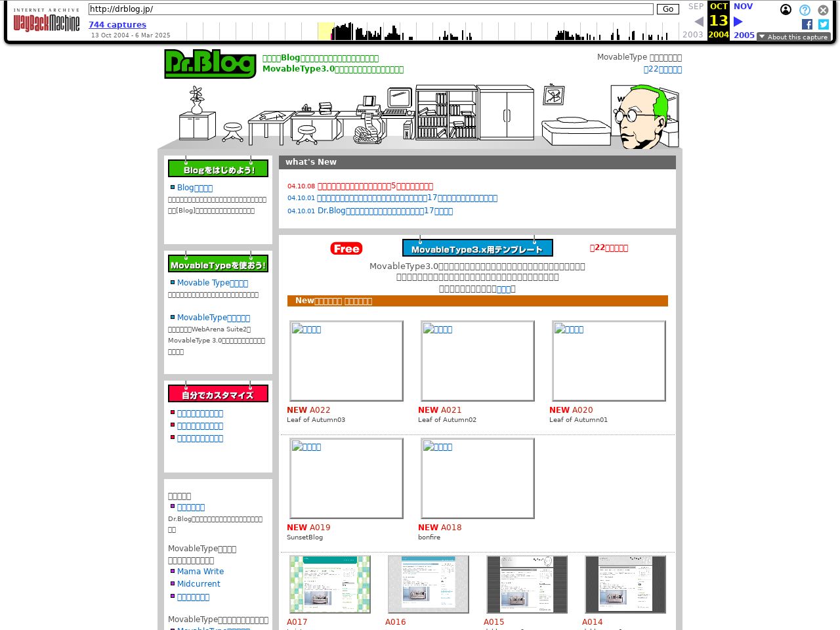
Task: Go to next capture with blue arrow
Action: point(738,22)
